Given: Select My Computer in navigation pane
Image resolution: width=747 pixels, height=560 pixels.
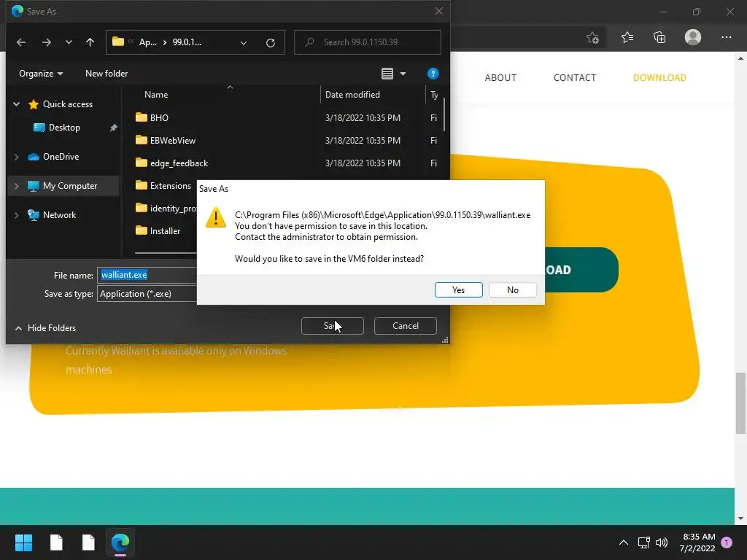Looking at the screenshot, I should click(x=70, y=186).
